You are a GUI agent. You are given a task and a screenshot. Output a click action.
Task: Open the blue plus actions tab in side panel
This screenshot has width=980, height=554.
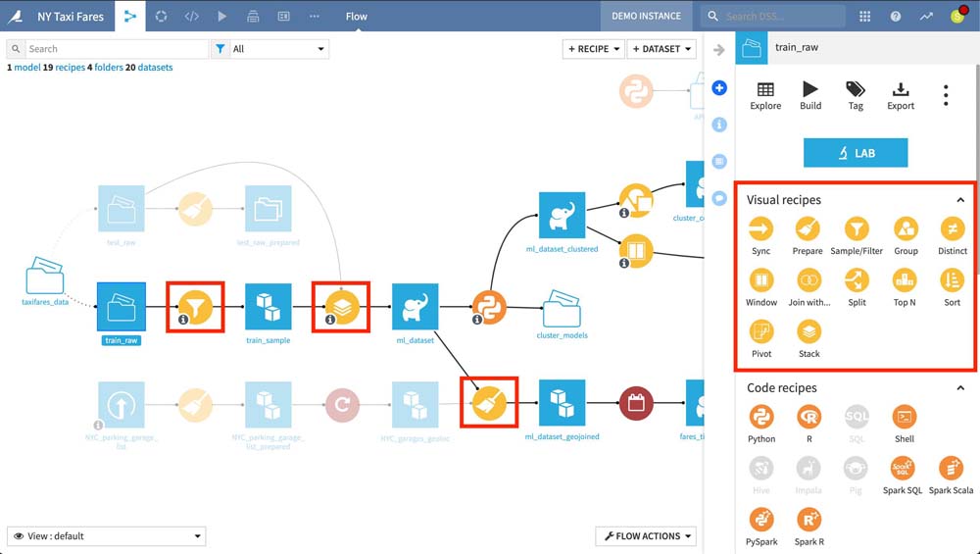(719, 87)
